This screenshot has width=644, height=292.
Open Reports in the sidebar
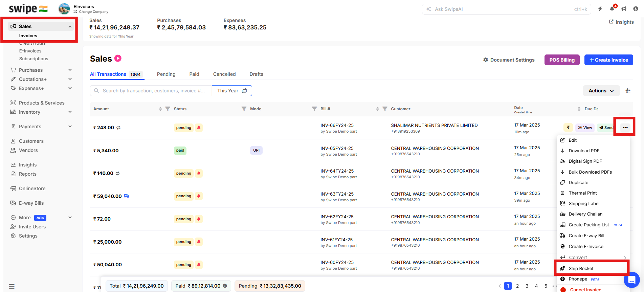(x=27, y=174)
